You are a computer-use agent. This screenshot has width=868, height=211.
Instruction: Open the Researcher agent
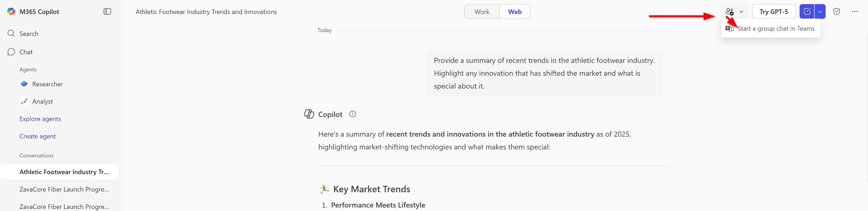tap(47, 84)
